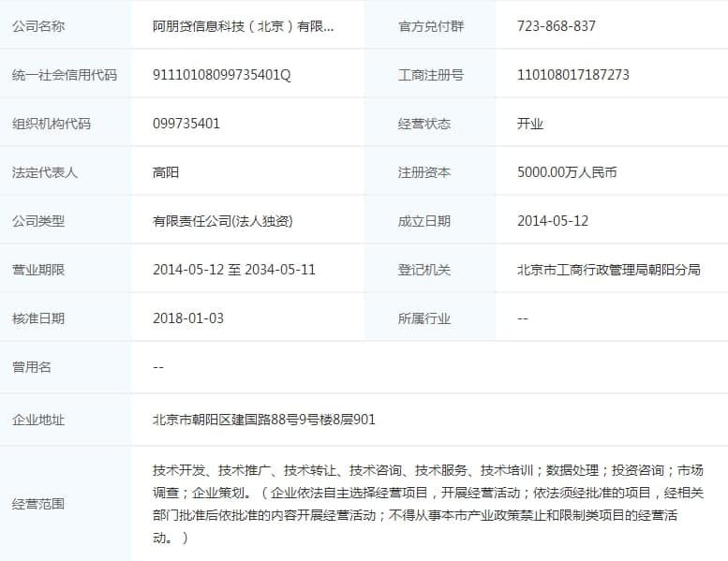728x561 pixels.
Task: Select the status value 开业
Action: (x=530, y=124)
